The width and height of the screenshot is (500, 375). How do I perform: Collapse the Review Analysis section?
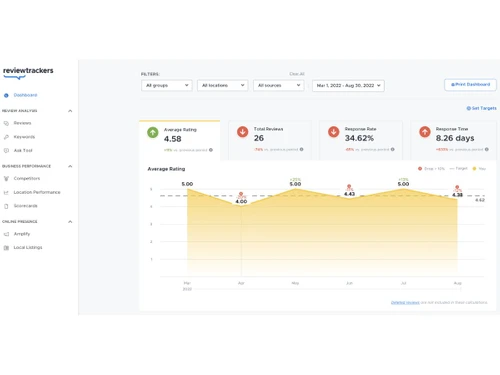pos(70,111)
